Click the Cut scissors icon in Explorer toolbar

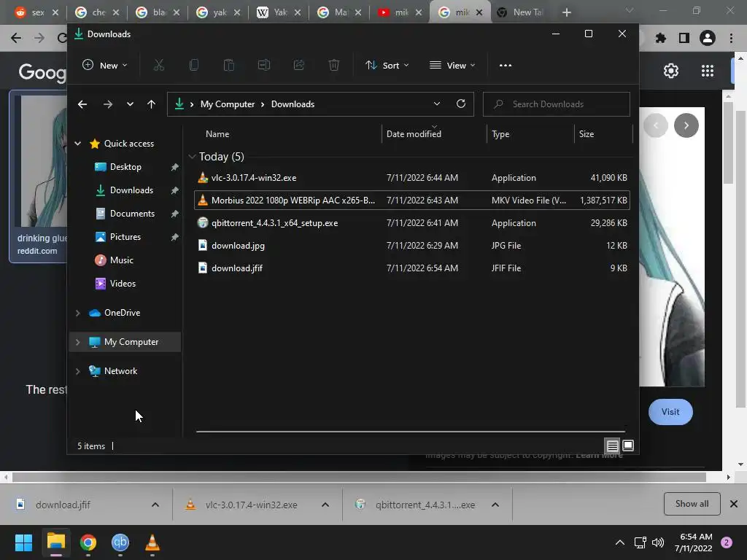click(x=158, y=65)
